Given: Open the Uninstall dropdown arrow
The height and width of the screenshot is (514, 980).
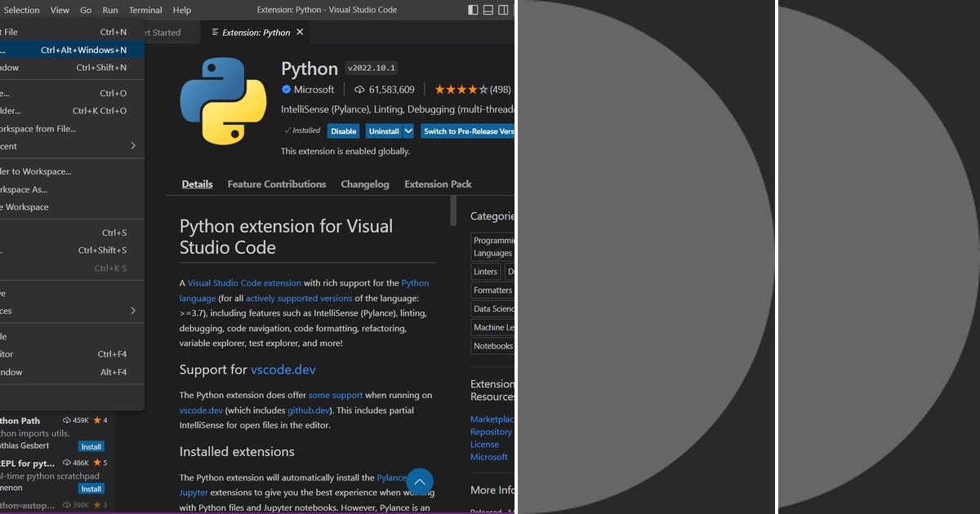Looking at the screenshot, I should coord(408,131).
